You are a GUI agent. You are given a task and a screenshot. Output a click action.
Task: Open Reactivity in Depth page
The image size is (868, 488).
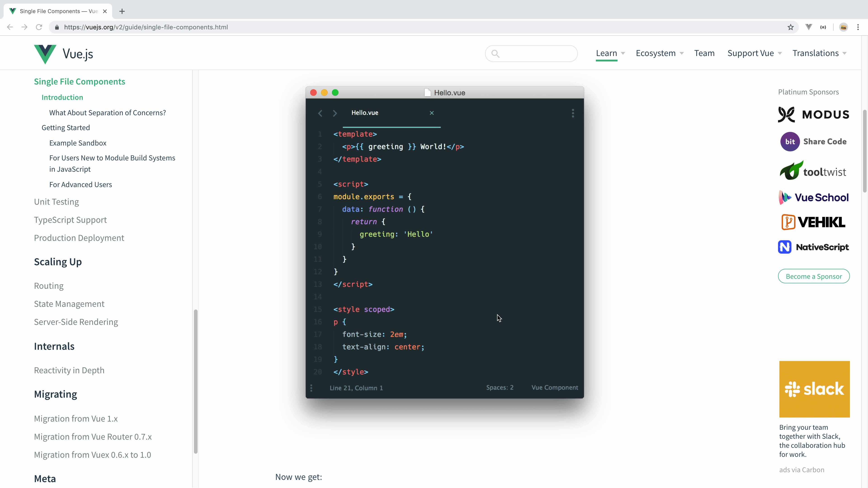69,370
